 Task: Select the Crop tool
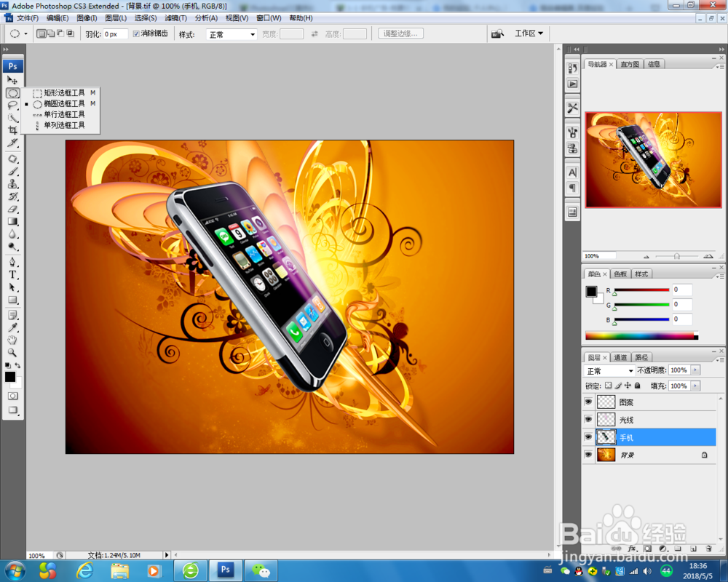(12, 130)
